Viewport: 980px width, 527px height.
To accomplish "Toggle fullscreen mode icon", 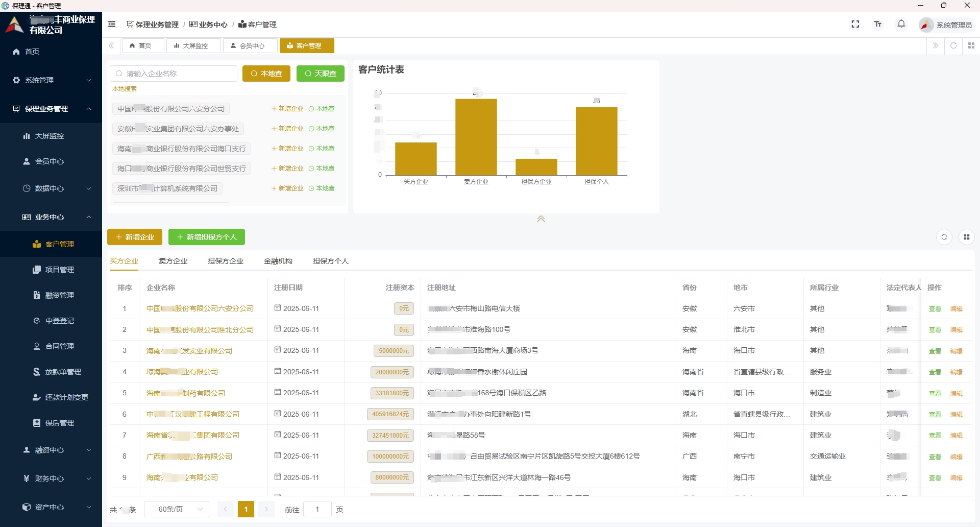I will pyautogui.click(x=855, y=24).
